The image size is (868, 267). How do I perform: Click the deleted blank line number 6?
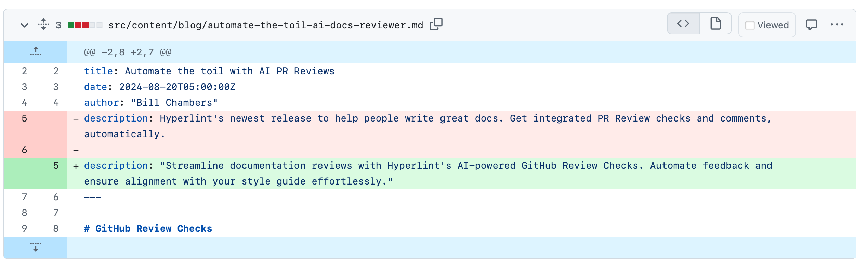[x=24, y=150]
